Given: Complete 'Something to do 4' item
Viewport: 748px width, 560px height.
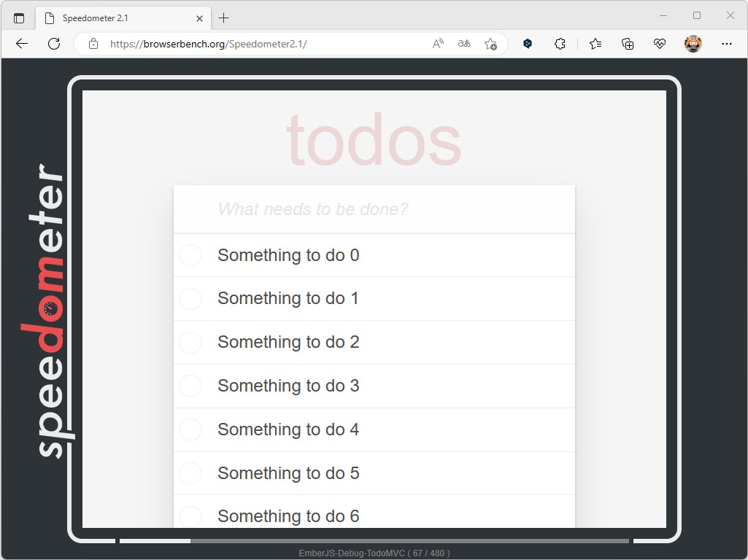Looking at the screenshot, I should point(190,429).
